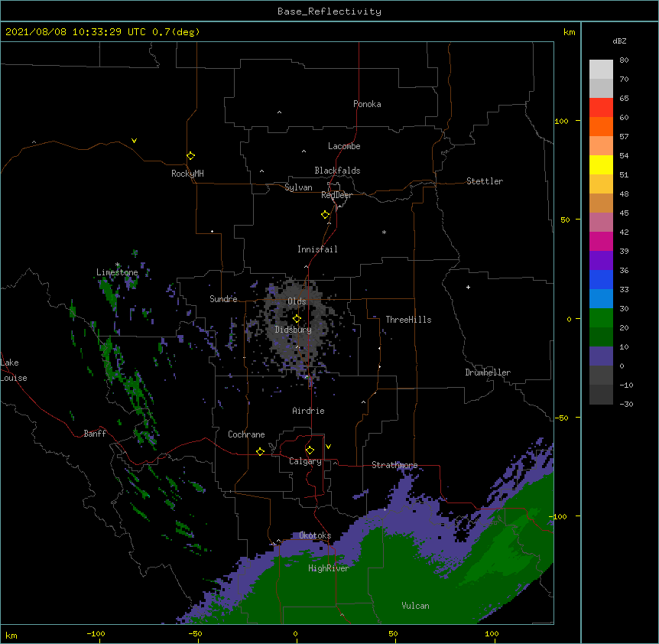This screenshot has height=644, width=659.
Task: Click the Base_Reflectivity title
Action: (x=329, y=11)
